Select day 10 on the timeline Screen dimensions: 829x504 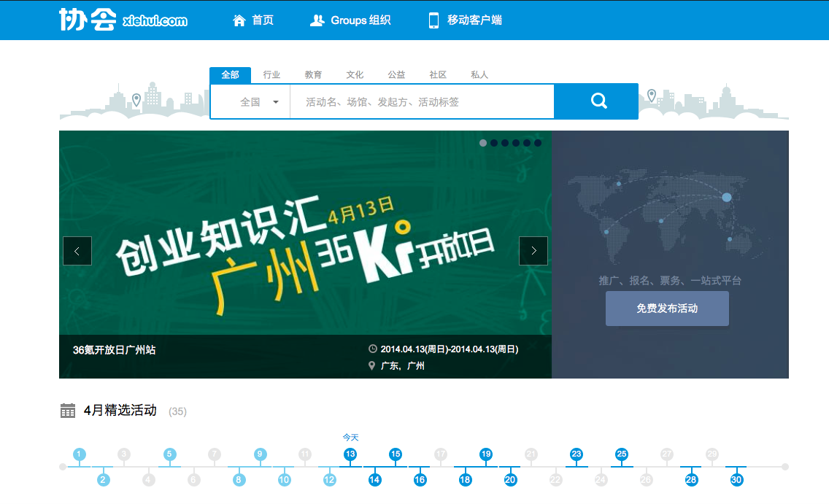click(284, 480)
